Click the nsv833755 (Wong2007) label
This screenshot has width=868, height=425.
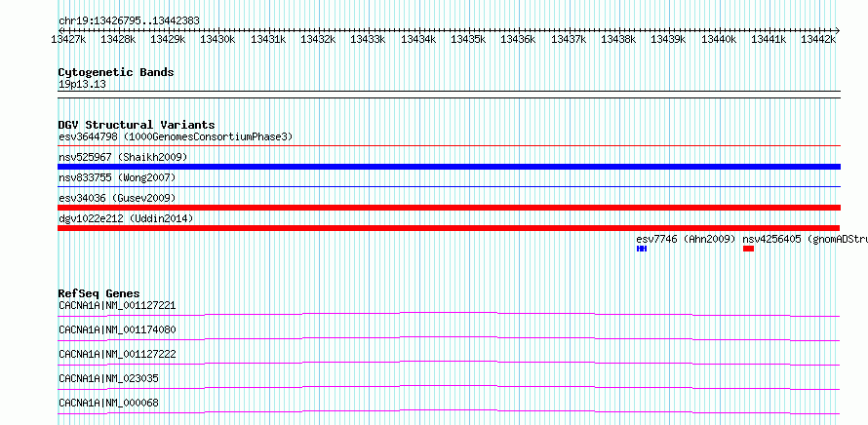pyautogui.click(x=117, y=177)
